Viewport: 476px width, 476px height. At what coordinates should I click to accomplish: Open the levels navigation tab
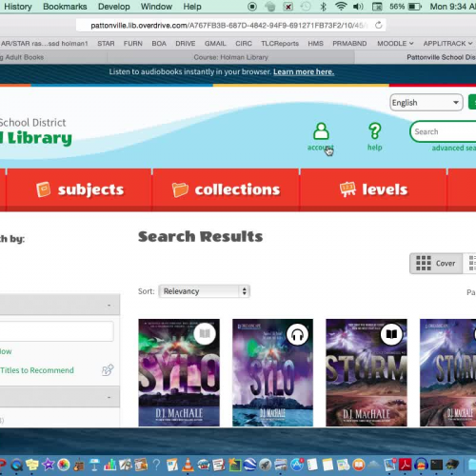pyautogui.click(x=373, y=189)
